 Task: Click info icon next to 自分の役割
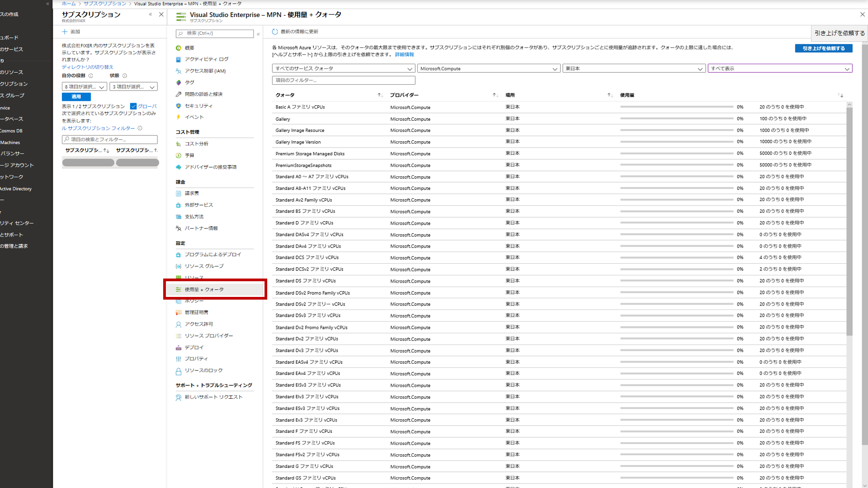[91, 76]
